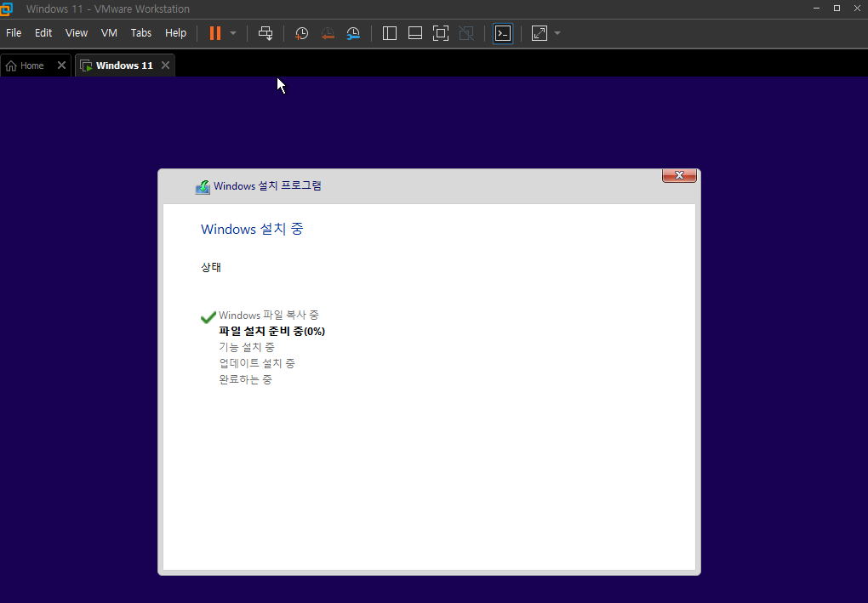Enter full screen mode

[x=441, y=33]
